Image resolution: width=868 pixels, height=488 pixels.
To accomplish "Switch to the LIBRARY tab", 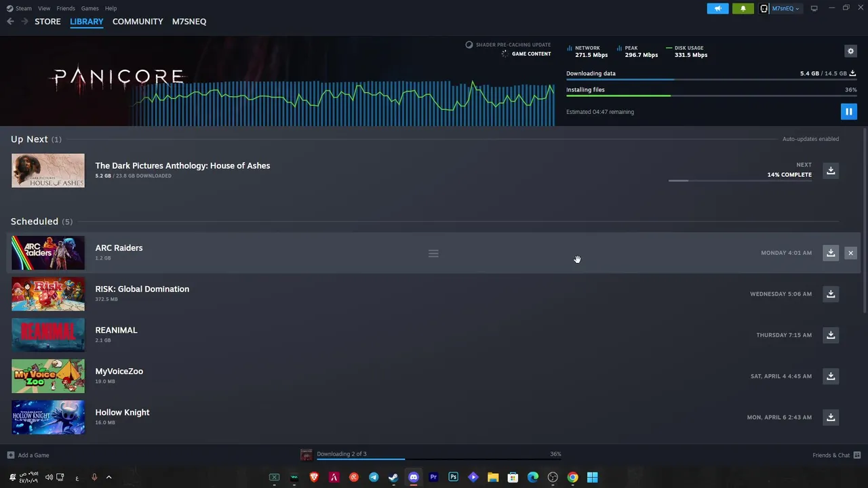I will (x=87, y=22).
